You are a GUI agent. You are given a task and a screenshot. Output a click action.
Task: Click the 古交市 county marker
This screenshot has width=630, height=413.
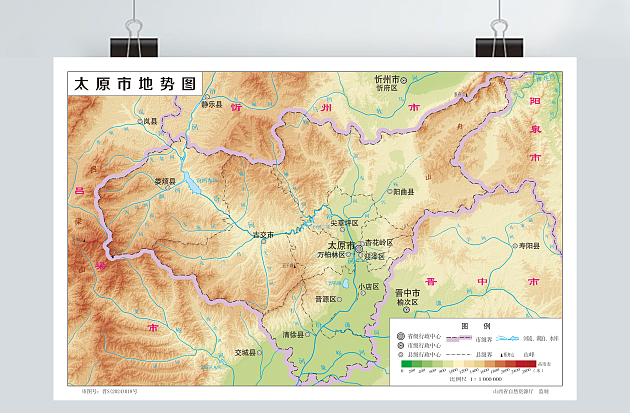(264, 242)
